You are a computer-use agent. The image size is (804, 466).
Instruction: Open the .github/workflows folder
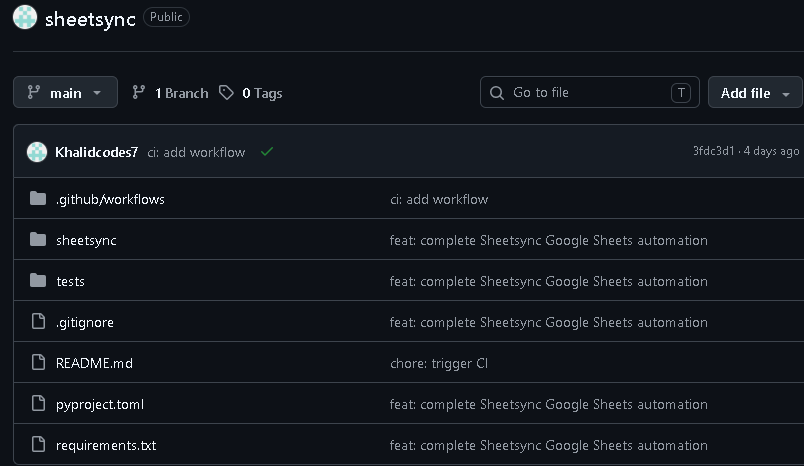tap(110, 199)
